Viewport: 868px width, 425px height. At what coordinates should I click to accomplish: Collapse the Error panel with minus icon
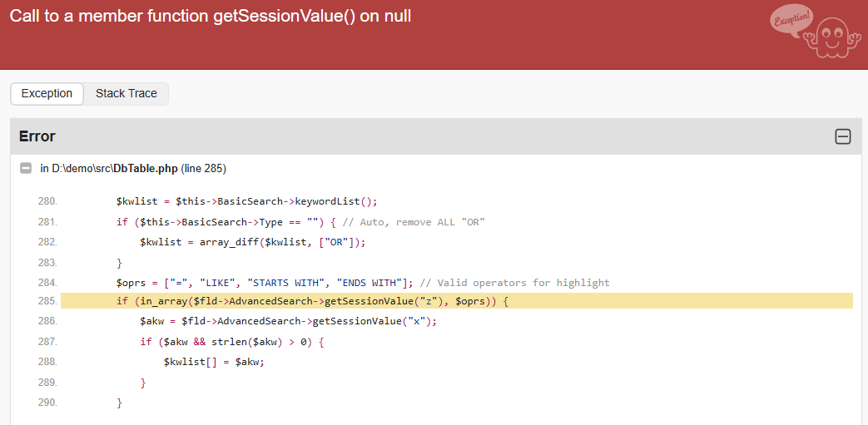[842, 136]
